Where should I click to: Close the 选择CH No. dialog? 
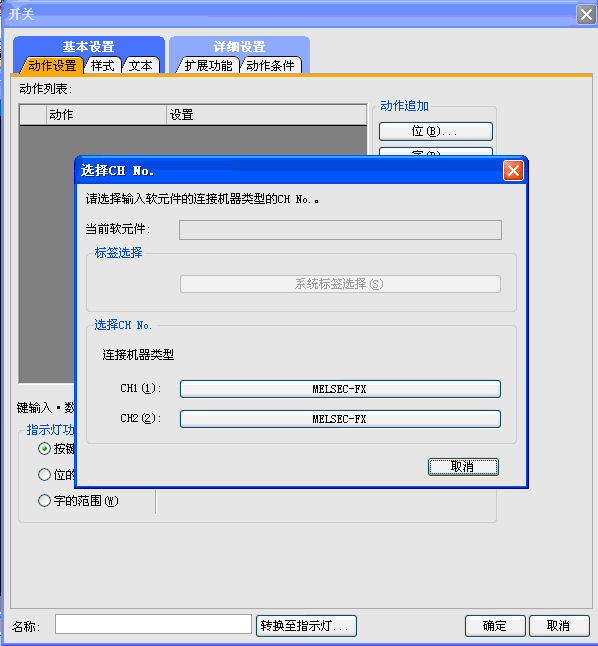coord(513,171)
